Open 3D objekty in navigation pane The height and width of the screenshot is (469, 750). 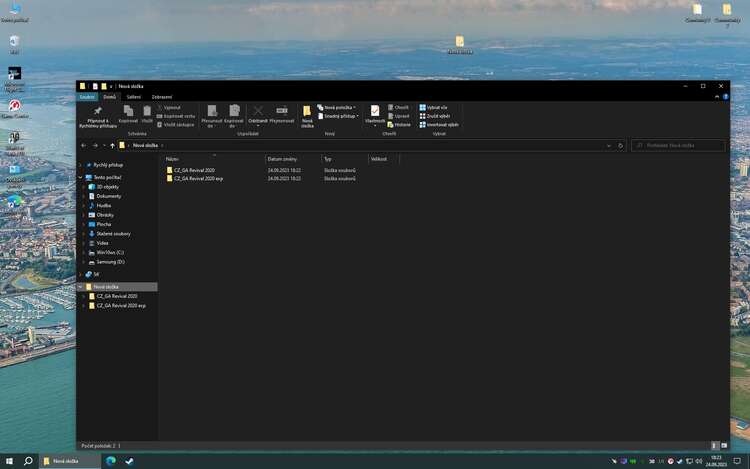pyautogui.click(x=108, y=187)
